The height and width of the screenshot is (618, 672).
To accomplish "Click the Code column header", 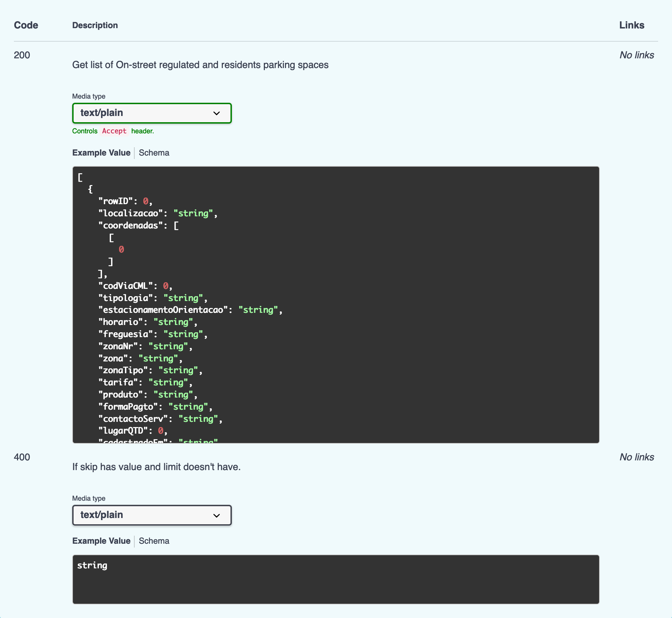I will [x=26, y=25].
